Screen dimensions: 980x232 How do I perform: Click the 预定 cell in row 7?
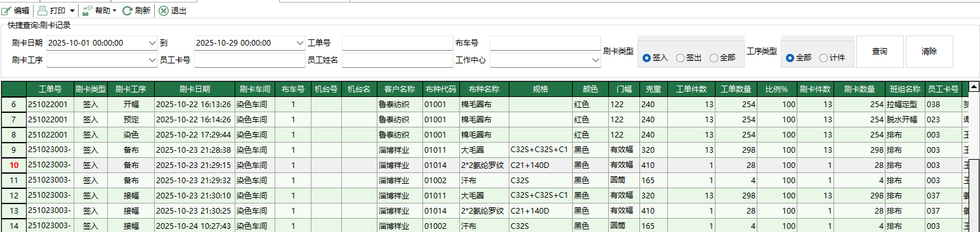(131, 119)
